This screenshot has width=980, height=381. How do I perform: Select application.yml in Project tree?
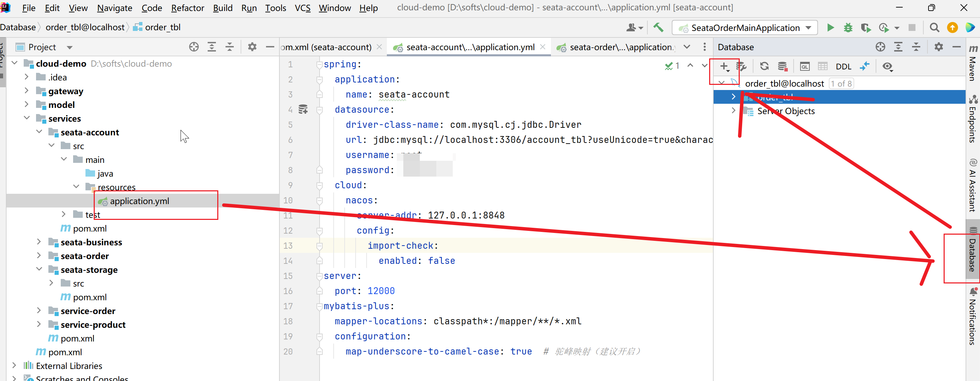pos(139,201)
